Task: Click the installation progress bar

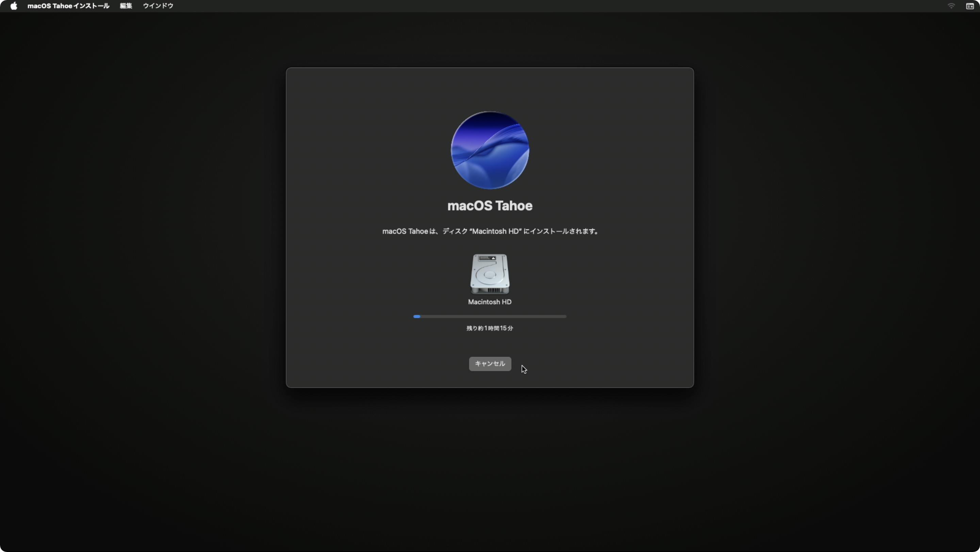Action: (490, 316)
